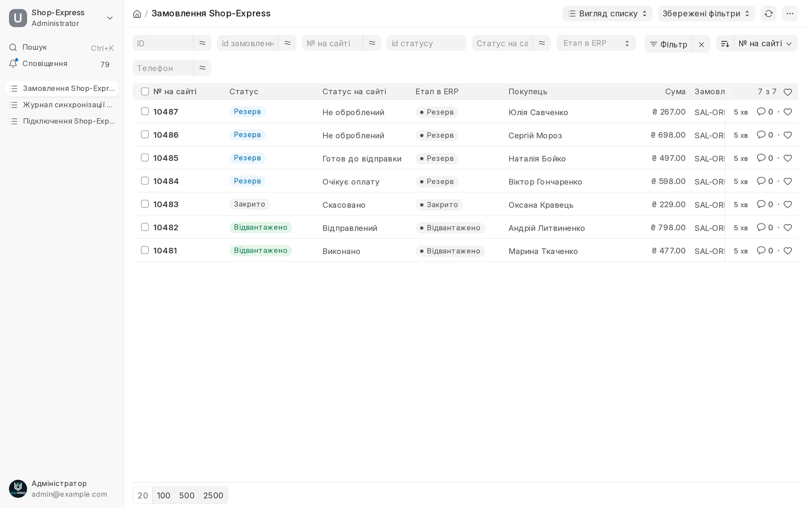
Task: Open the three-dots more options menu
Action: [x=790, y=14]
